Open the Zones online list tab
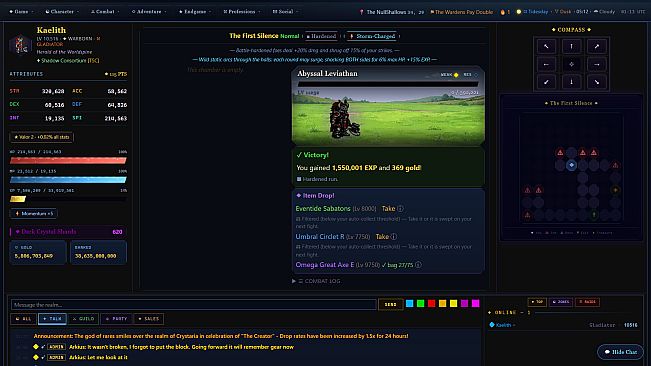 (x=561, y=302)
